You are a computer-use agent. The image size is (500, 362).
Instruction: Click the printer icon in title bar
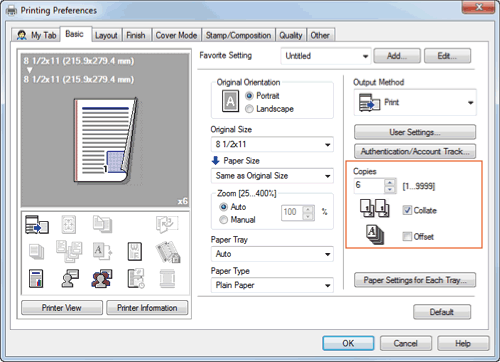pyautogui.click(x=12, y=11)
